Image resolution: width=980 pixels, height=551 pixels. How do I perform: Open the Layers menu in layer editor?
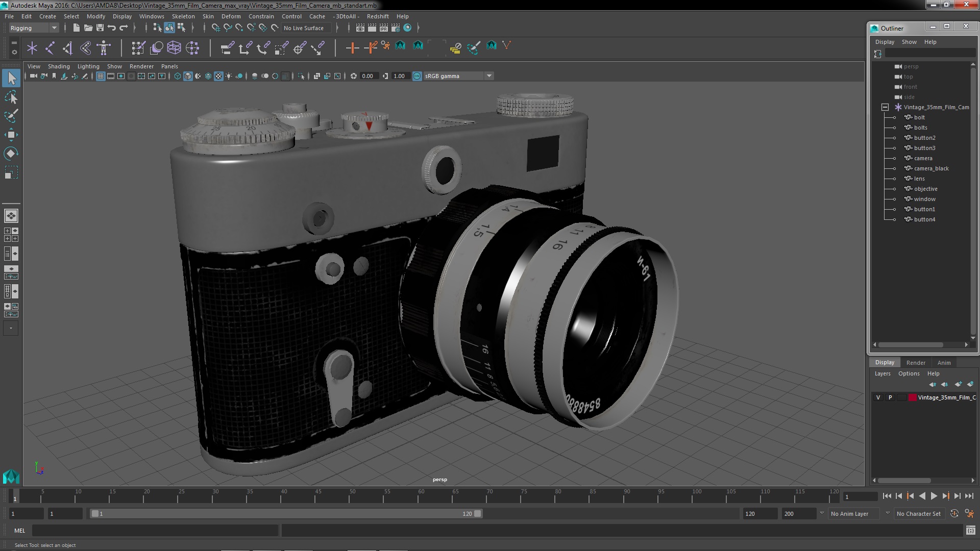pyautogui.click(x=883, y=373)
